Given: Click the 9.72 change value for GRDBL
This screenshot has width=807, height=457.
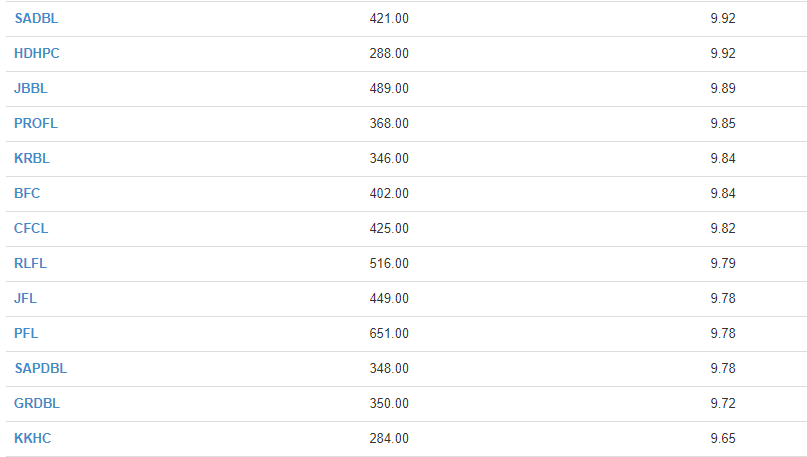Looking at the screenshot, I should click(x=723, y=403).
